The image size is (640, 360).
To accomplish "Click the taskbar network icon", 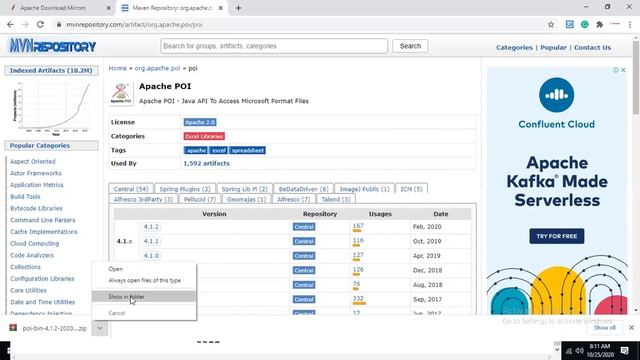I will pos(569,351).
